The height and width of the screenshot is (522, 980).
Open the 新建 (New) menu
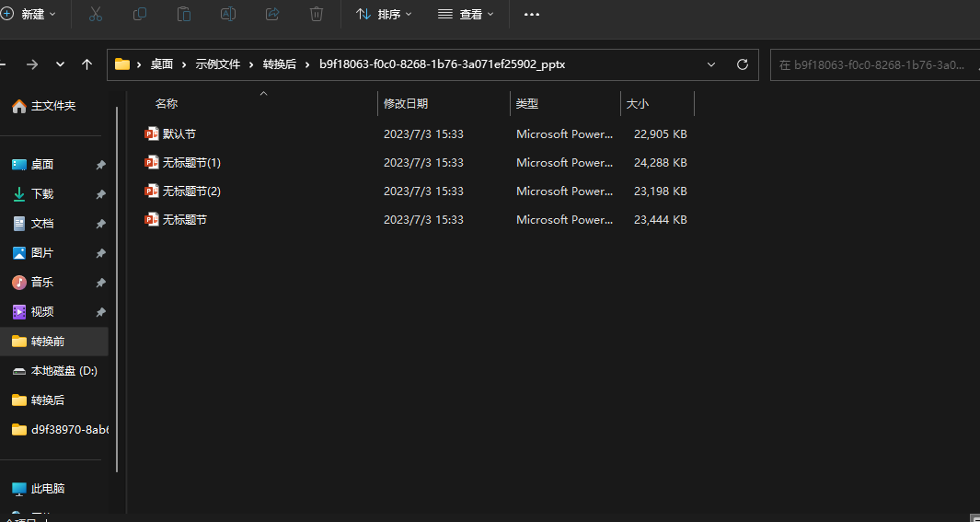point(29,14)
